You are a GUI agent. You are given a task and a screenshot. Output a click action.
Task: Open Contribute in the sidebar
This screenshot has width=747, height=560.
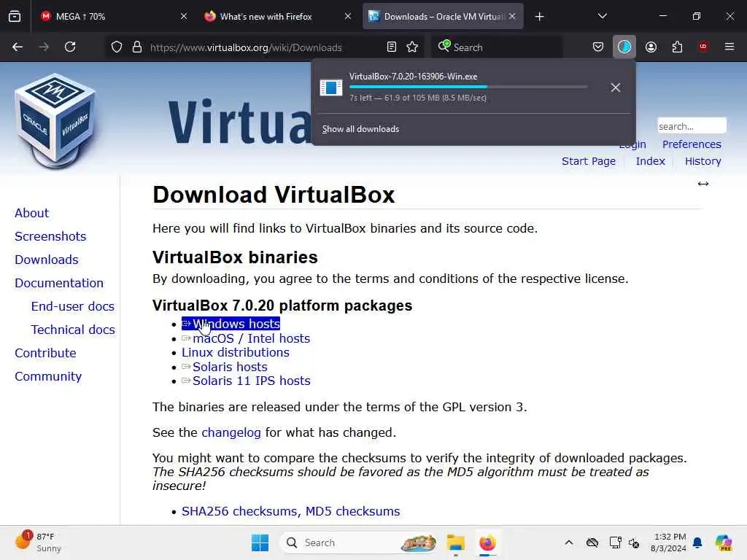(x=45, y=353)
